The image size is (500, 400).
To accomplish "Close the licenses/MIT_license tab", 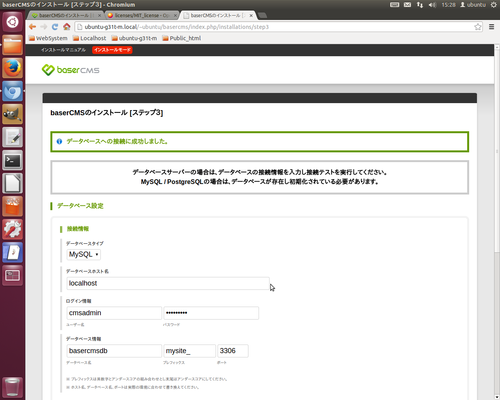I will click(175, 15).
